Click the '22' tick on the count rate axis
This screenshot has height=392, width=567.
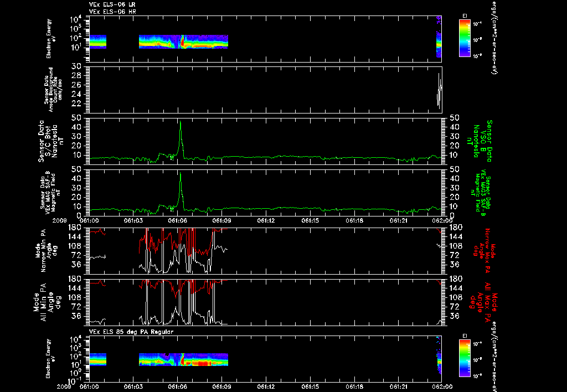click(x=76, y=104)
